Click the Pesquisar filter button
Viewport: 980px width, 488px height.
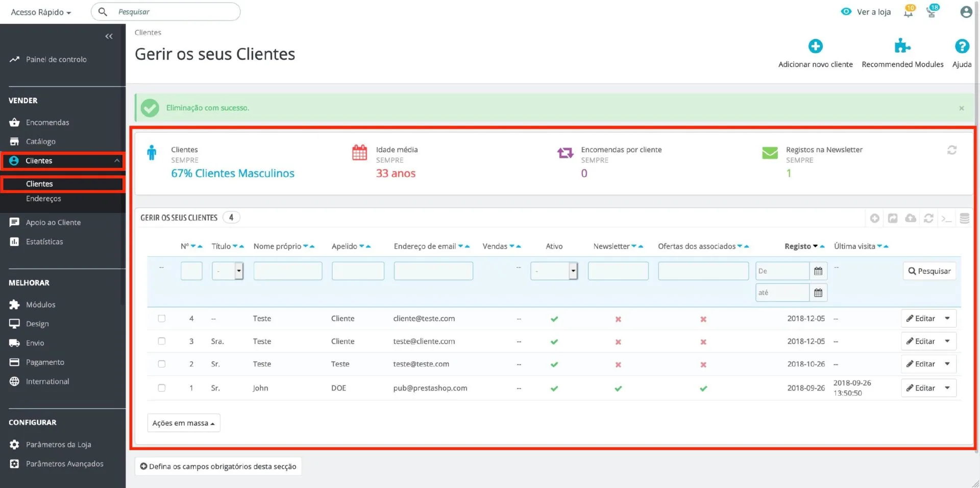(929, 271)
